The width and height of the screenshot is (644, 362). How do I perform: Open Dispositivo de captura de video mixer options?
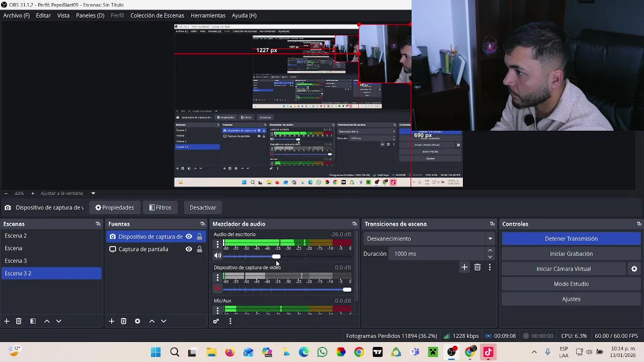coord(217,278)
